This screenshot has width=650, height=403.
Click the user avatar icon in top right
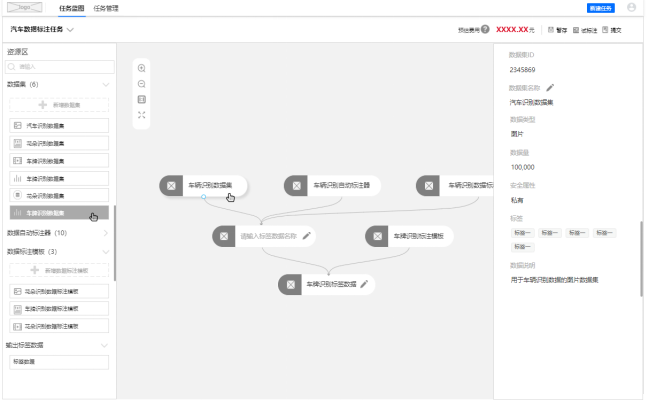point(631,7)
